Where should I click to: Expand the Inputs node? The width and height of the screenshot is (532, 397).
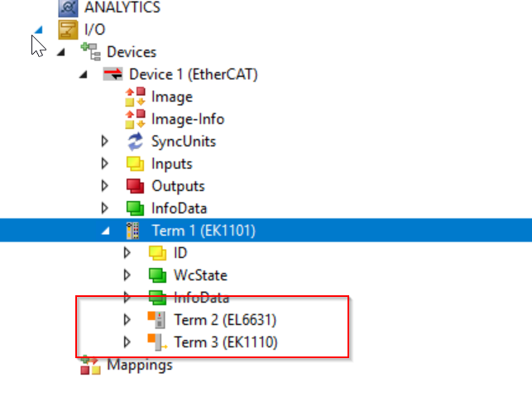tap(105, 164)
